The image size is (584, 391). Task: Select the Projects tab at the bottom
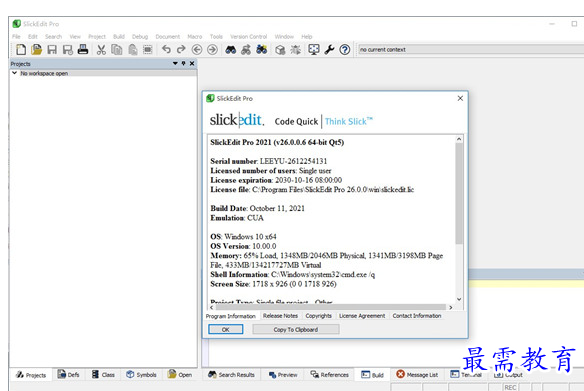pyautogui.click(x=31, y=375)
